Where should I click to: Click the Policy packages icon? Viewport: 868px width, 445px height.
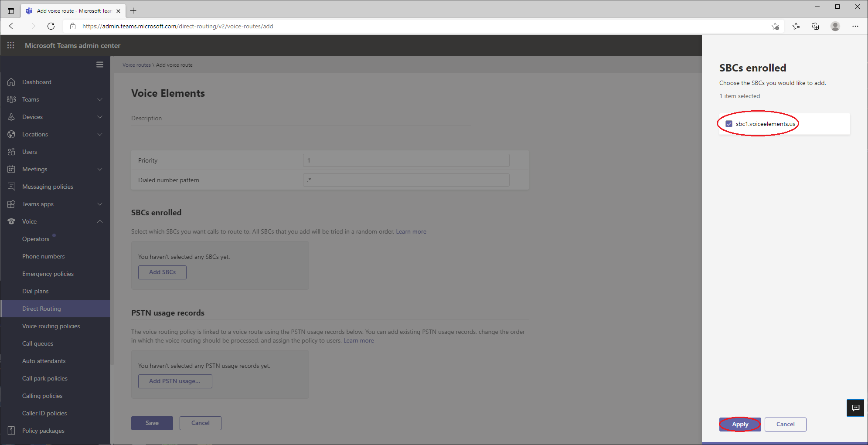pos(11,431)
